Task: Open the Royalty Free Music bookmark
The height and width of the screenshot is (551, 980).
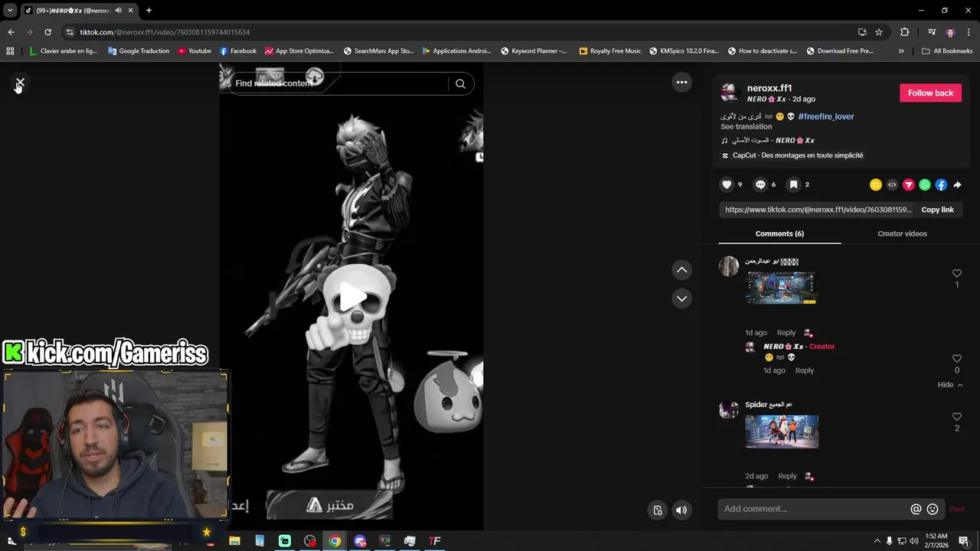Action: 610,51
